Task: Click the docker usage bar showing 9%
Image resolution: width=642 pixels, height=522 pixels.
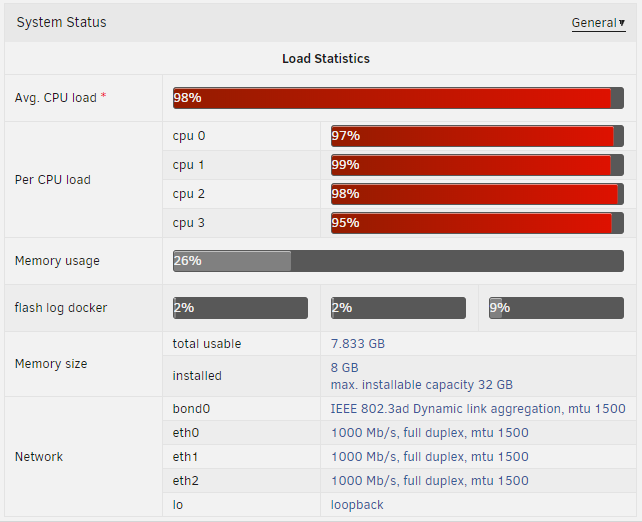Action: click(x=556, y=308)
